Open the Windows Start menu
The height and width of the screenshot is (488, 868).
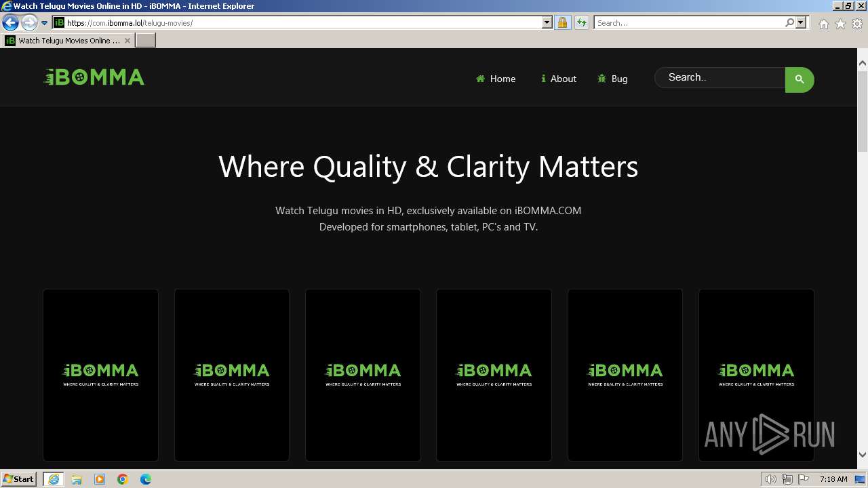coord(19,479)
